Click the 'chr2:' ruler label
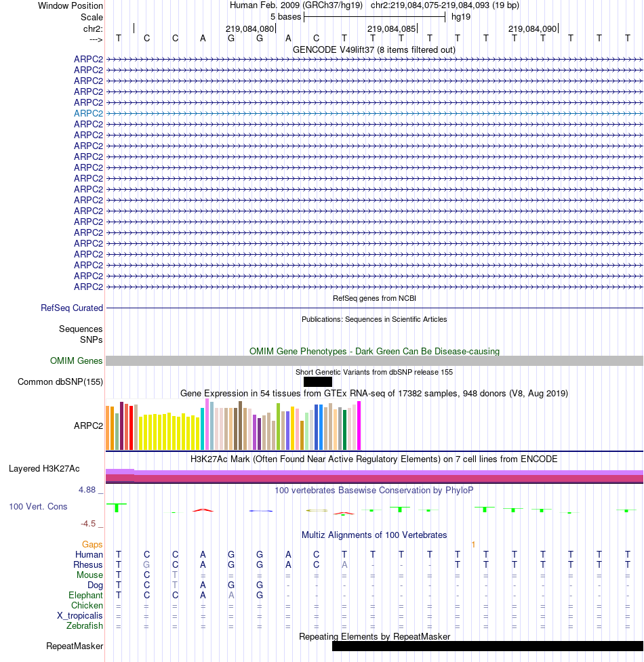This screenshot has width=644, height=662. 93,28
